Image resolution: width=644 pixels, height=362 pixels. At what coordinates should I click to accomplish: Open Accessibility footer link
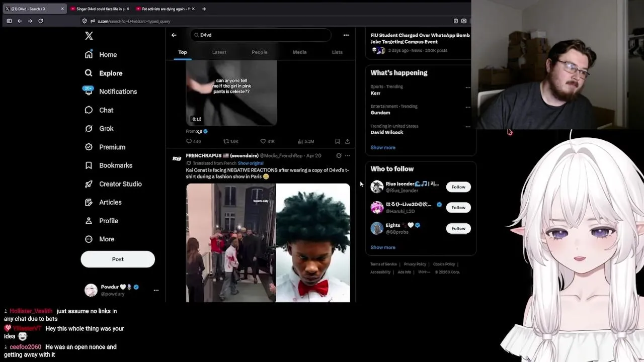(x=380, y=272)
